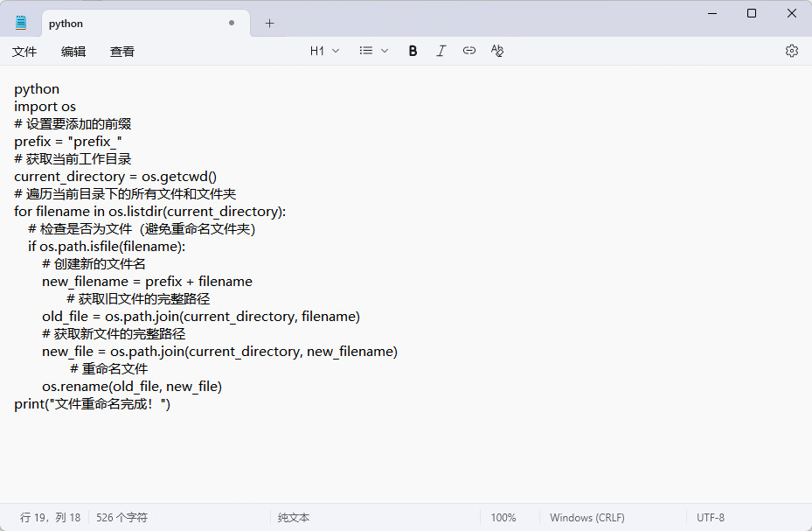Image resolution: width=812 pixels, height=531 pixels.
Task: Click line 'if os.path.isfile(filename):'
Action: (107, 247)
